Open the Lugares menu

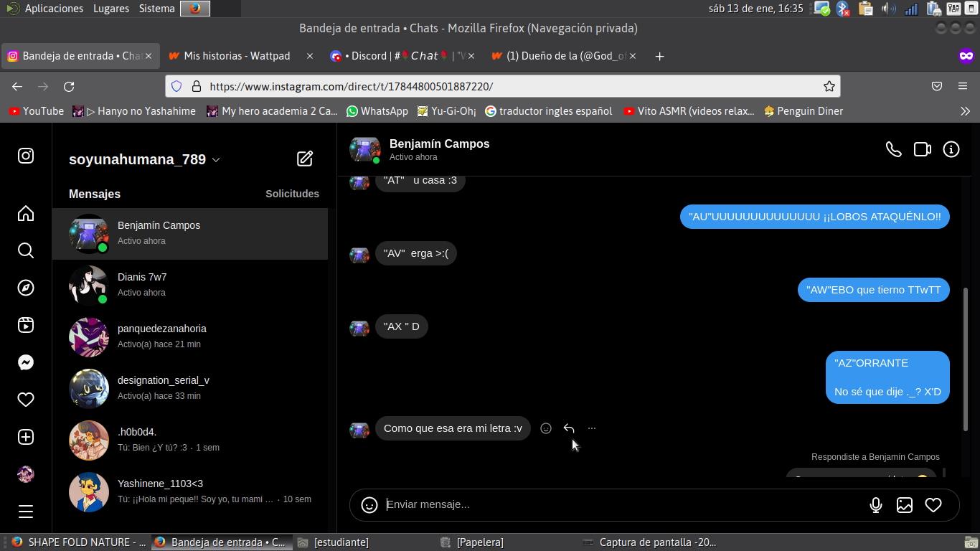[x=110, y=9]
